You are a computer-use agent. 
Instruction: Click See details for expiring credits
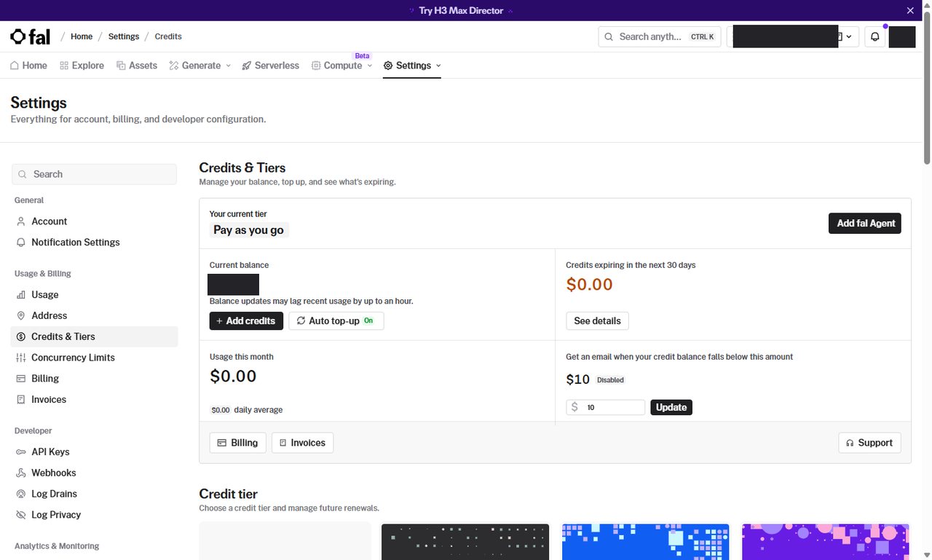point(597,321)
